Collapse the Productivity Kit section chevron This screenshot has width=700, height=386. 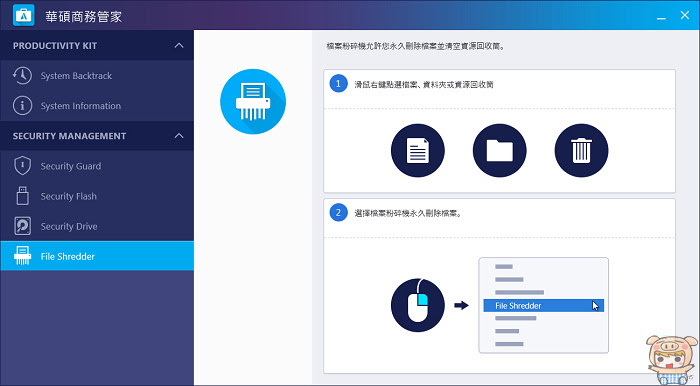pos(179,46)
